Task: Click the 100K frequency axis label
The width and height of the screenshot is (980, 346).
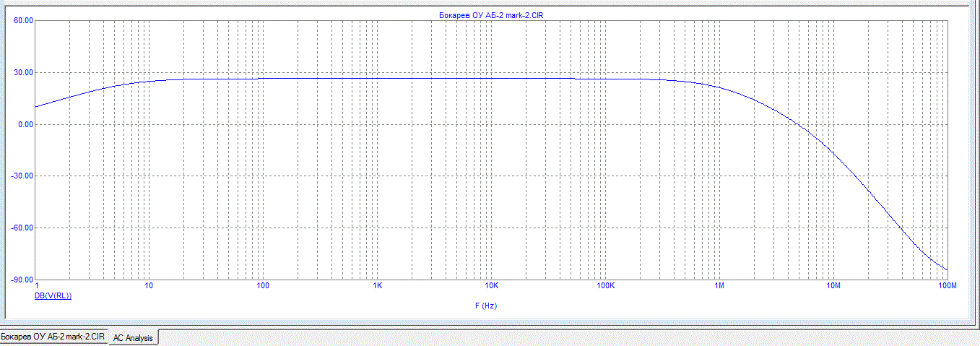Action: pyautogui.click(x=605, y=286)
